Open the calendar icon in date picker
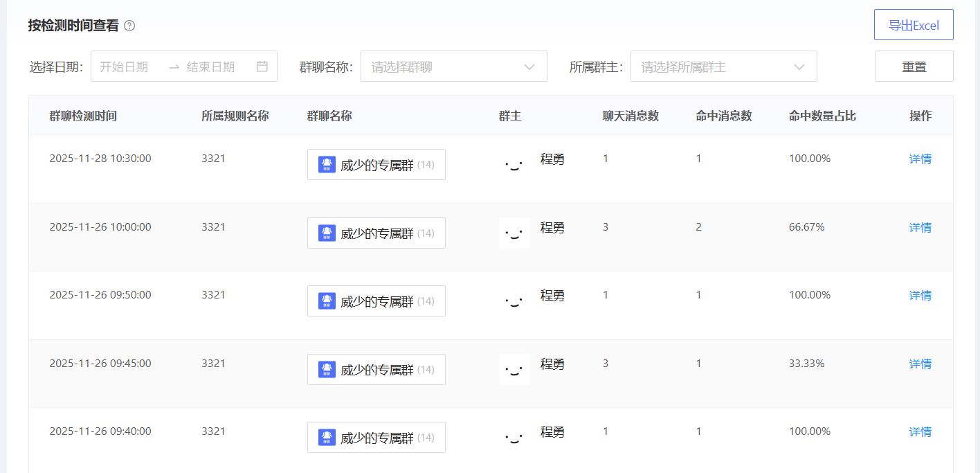Screen dimensions: 980x473 tap(262, 66)
